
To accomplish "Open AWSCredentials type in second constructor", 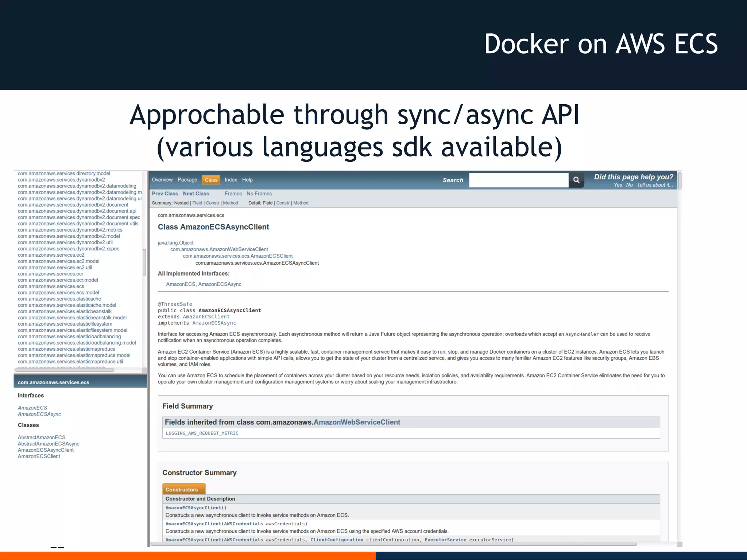I will [243, 524].
